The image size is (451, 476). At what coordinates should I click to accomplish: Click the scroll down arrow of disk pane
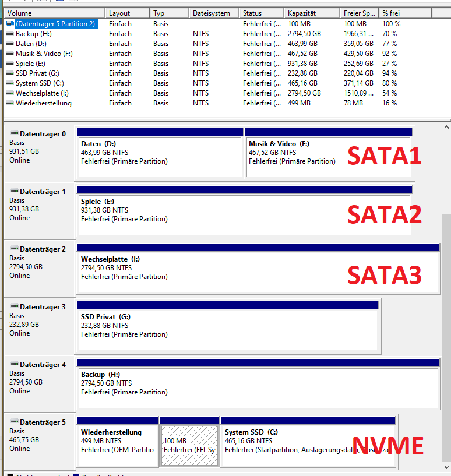(446, 467)
